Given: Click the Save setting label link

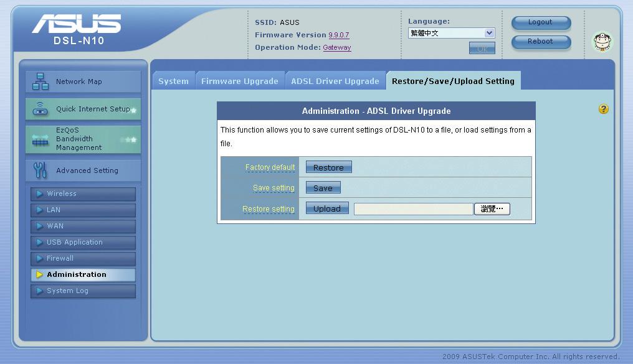Looking at the screenshot, I should (274, 188).
